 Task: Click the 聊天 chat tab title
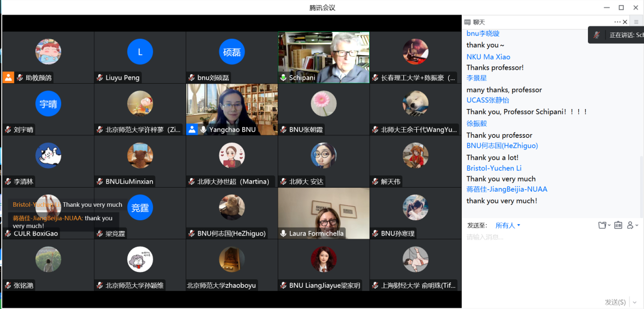point(479,22)
